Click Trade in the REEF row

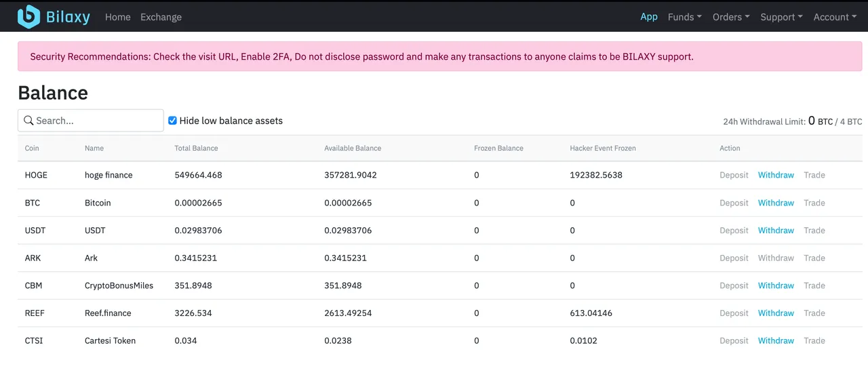814,313
